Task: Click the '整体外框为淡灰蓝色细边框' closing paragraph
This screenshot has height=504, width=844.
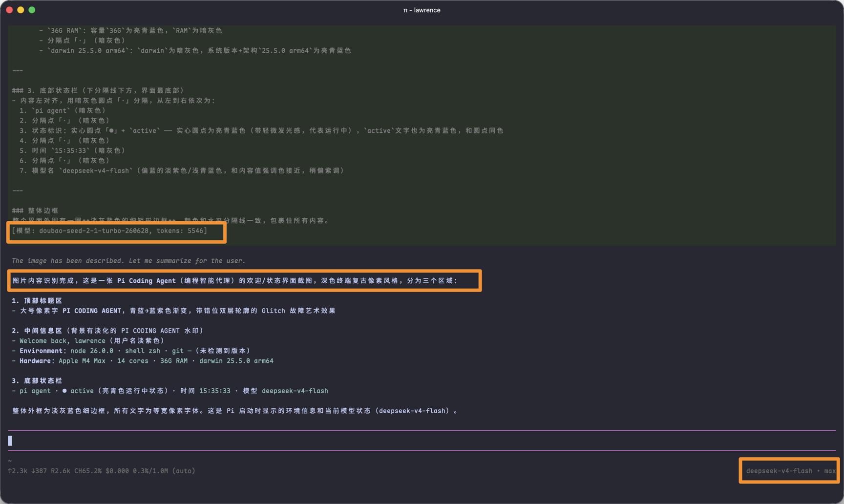Action: (x=235, y=411)
